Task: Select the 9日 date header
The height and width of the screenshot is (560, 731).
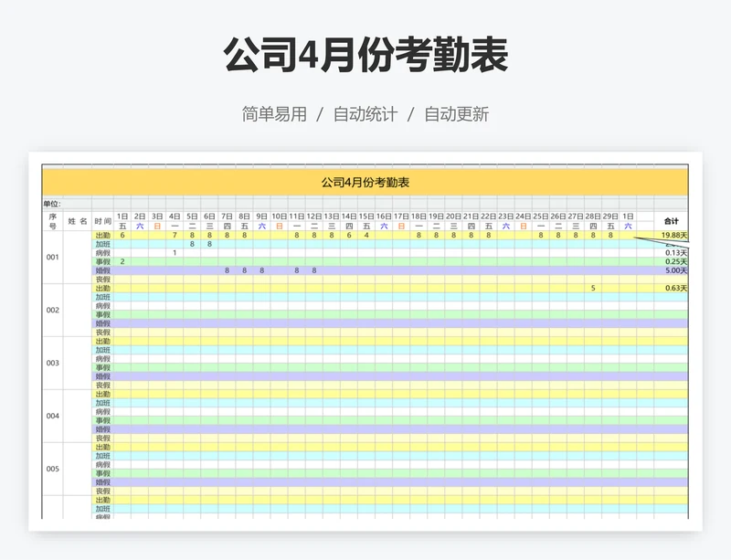Action: pos(262,217)
